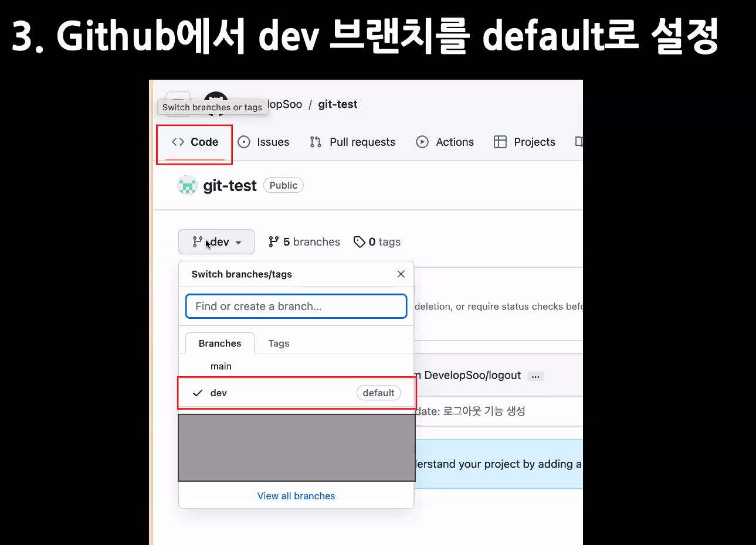Click the repository avatar icon beside git-test
This screenshot has height=545, width=756.
[187, 186]
